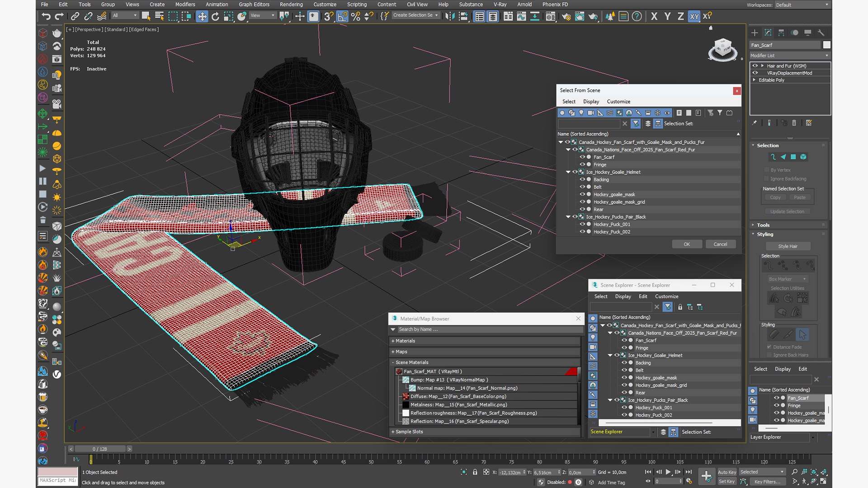Select the Move transform tool
The width and height of the screenshot is (868, 488).
coord(202,16)
